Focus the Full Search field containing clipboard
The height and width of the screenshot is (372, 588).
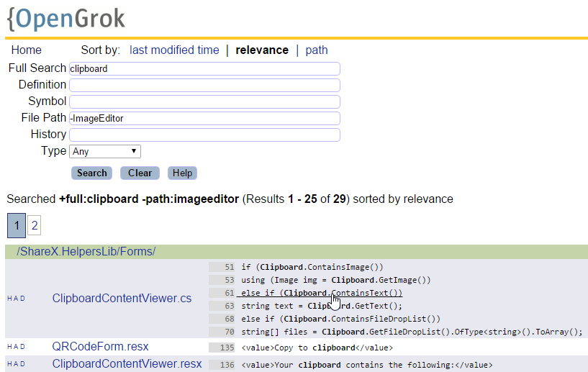[204, 68]
